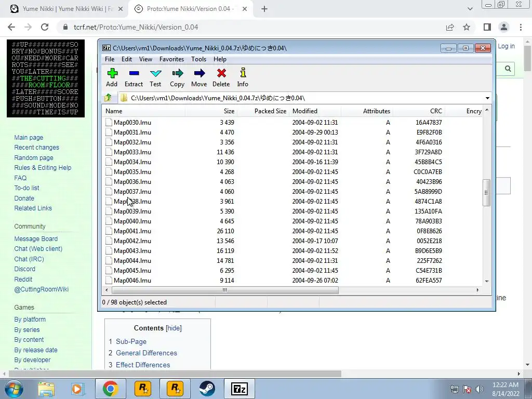The image size is (532, 399).
Task: Click the Add toolbar button in 7-Zip
Action: (x=112, y=78)
